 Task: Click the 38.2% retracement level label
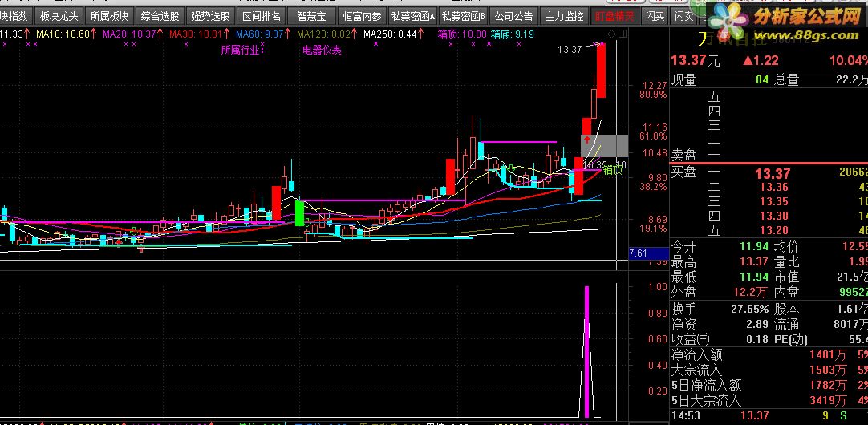[653, 187]
